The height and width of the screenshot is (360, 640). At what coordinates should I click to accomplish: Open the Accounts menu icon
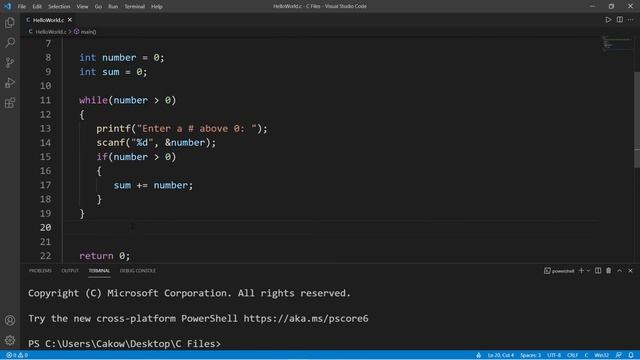[10, 320]
